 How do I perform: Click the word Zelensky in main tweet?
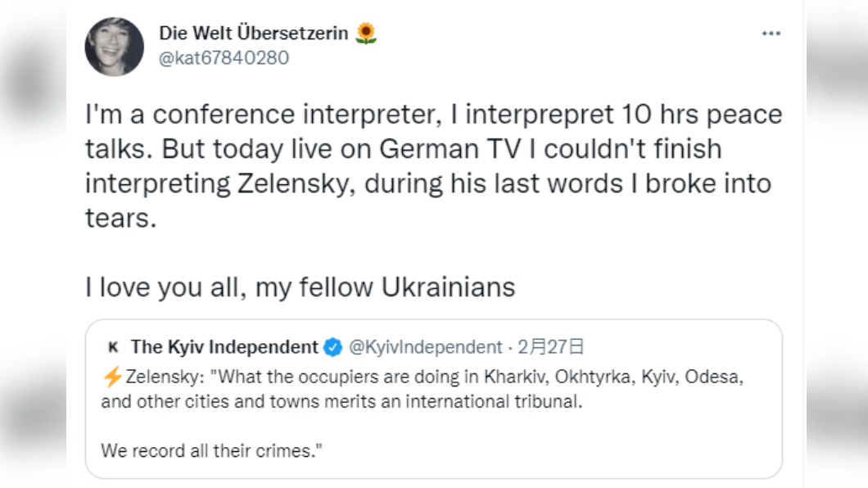click(x=296, y=183)
